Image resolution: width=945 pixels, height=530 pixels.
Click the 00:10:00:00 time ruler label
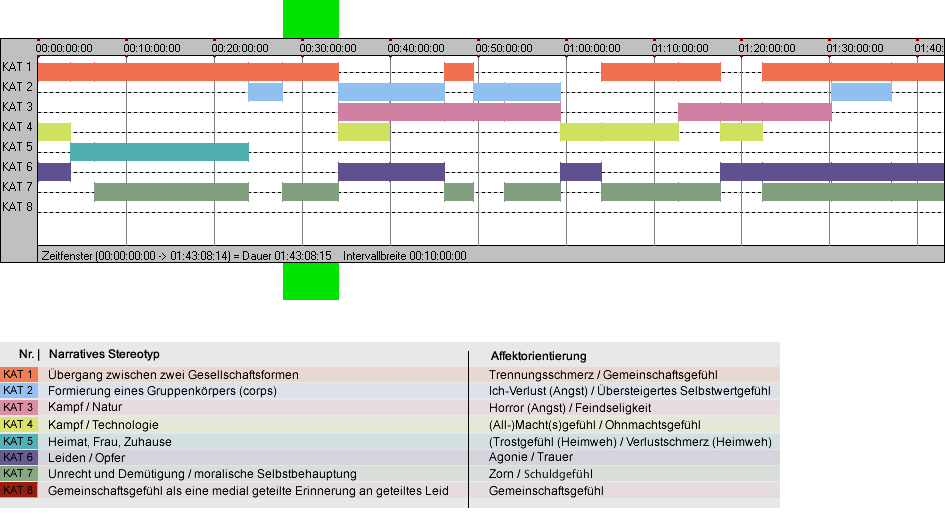coord(152,48)
